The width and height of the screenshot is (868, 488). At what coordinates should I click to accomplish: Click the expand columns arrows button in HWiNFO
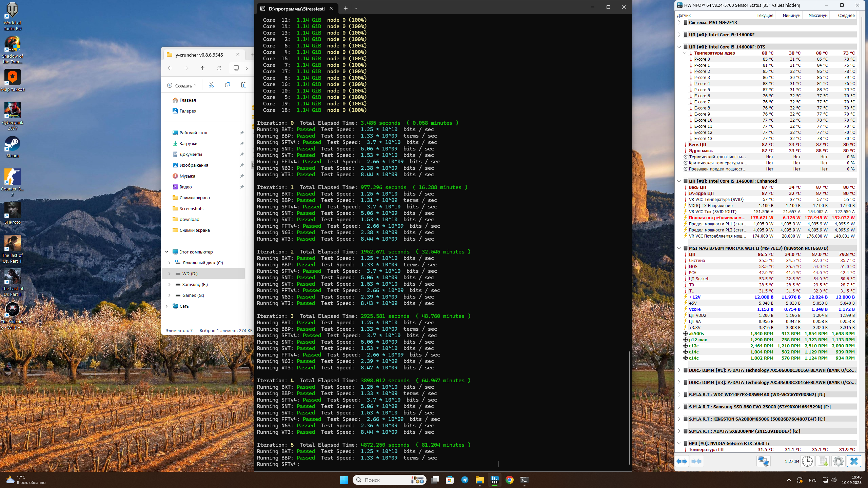(682, 461)
